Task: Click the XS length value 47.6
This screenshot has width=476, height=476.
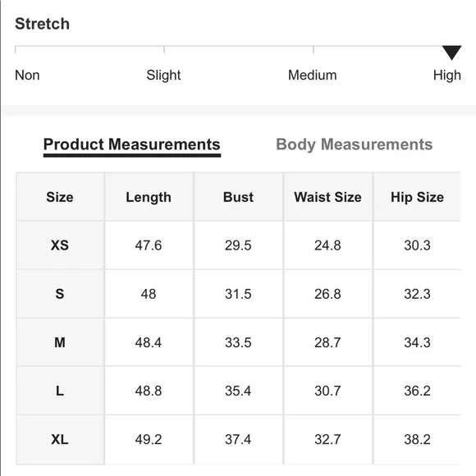Action: click(149, 245)
